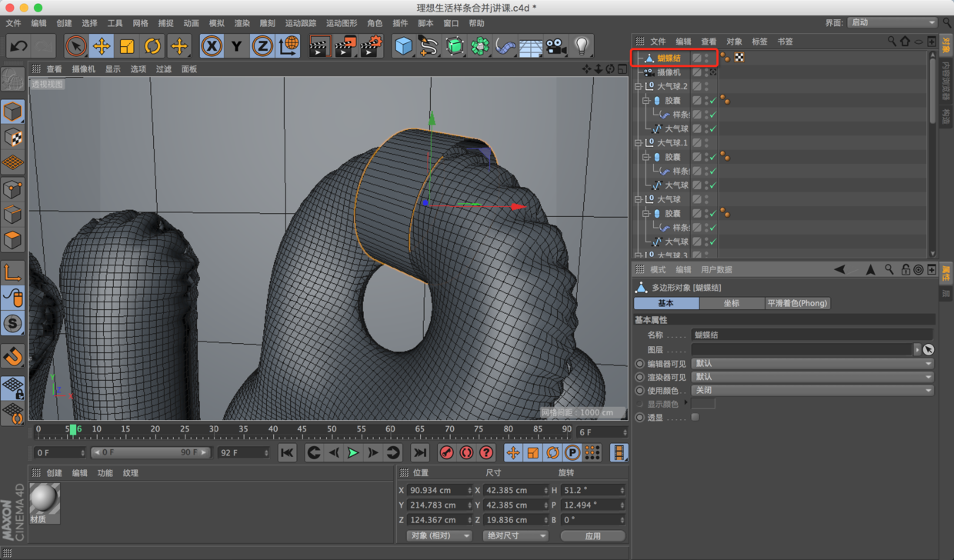Toggle the X axis lock
This screenshot has height=560, width=954.
tap(212, 46)
